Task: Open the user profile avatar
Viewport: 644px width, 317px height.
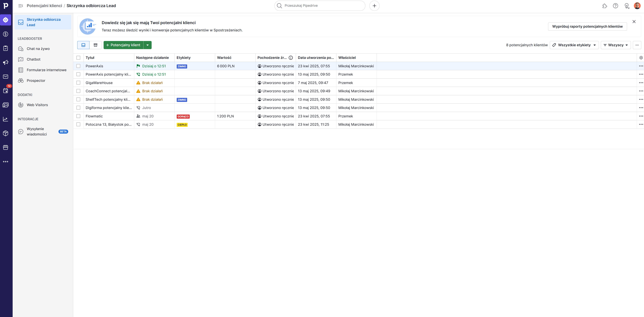Action: coord(637,6)
